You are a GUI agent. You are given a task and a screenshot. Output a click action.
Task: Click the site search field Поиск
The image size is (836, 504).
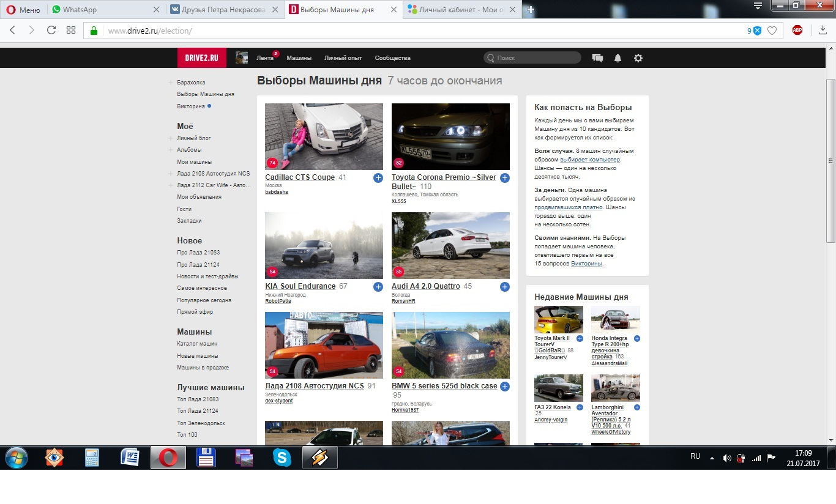click(532, 57)
